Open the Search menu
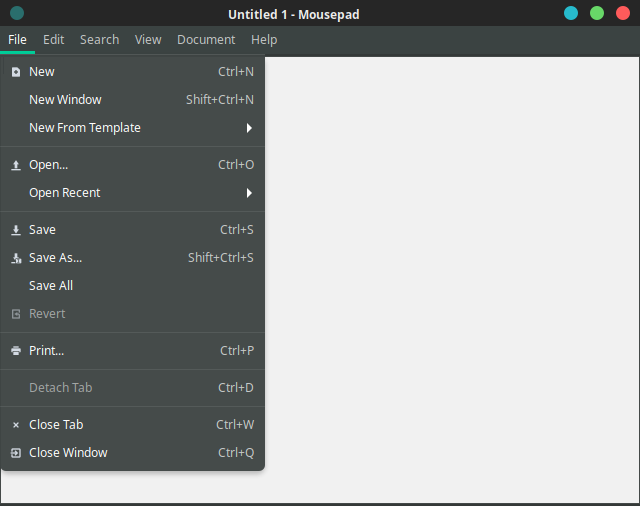 [x=100, y=40]
